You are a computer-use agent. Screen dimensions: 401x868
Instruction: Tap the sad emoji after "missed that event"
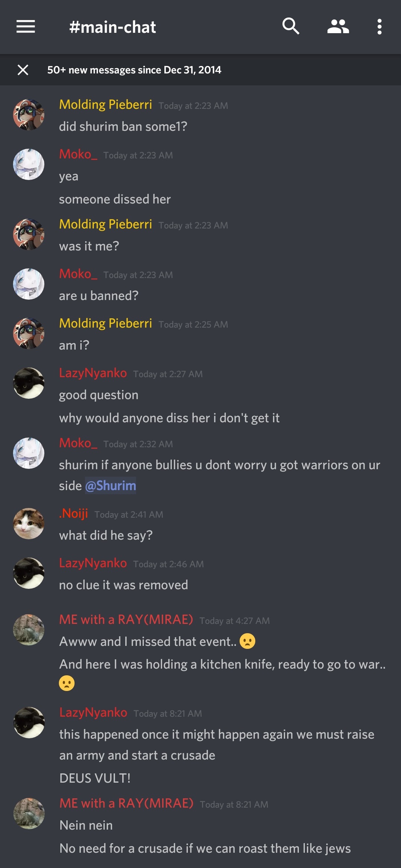tap(247, 641)
